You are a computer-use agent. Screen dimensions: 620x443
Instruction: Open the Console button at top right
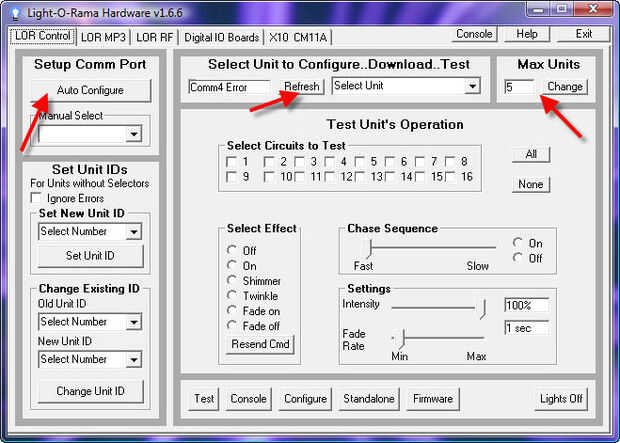click(x=474, y=34)
